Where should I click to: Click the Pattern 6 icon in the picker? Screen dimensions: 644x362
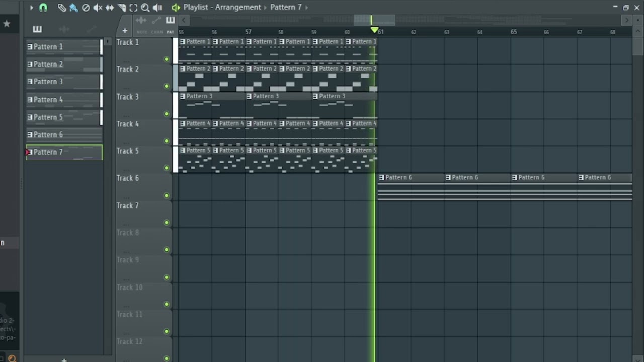30,135
